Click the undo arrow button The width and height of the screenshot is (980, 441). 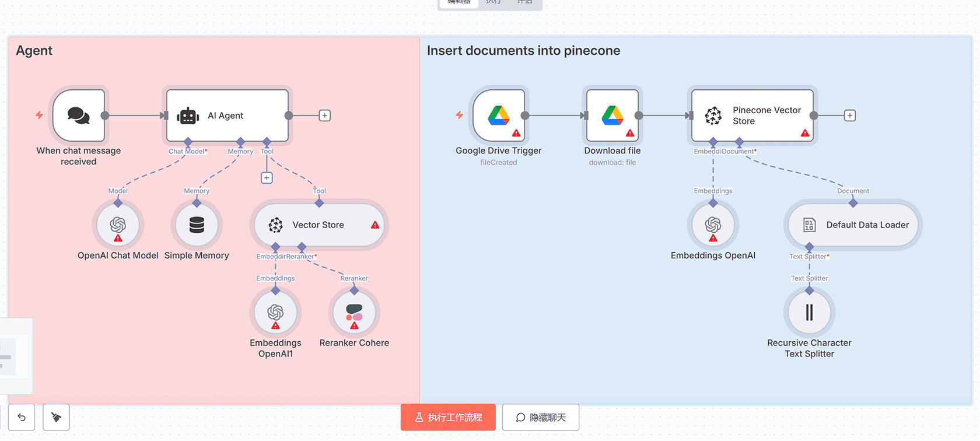coord(22,417)
